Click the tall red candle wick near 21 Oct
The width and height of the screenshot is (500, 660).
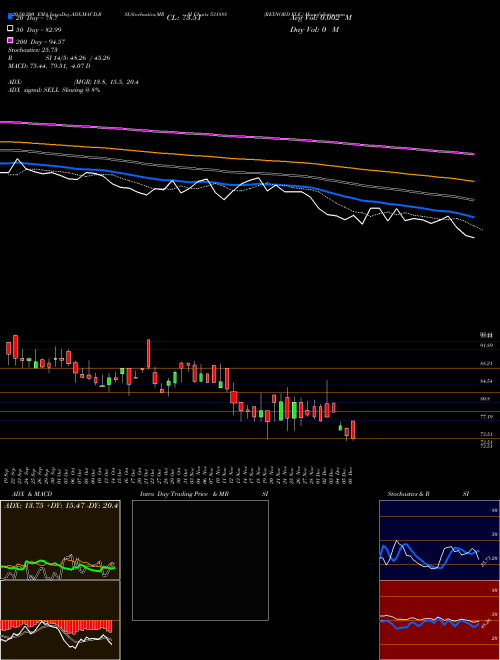148,353
